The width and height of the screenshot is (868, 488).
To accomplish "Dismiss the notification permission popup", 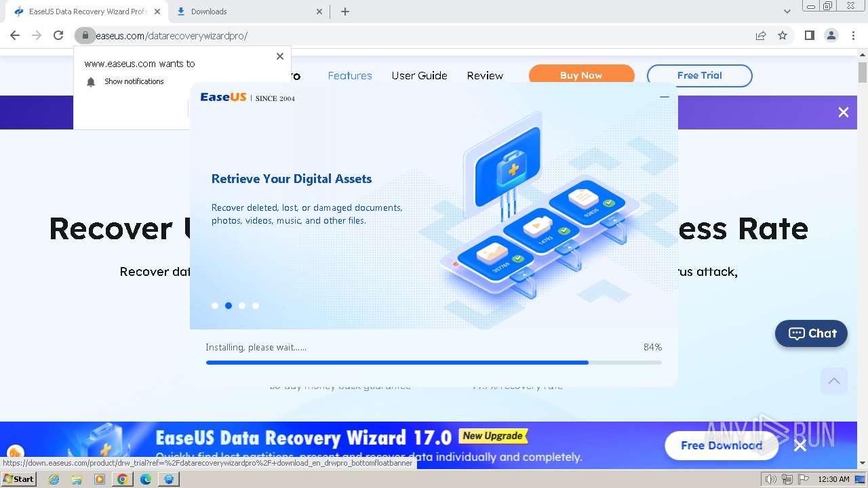I will point(280,56).
